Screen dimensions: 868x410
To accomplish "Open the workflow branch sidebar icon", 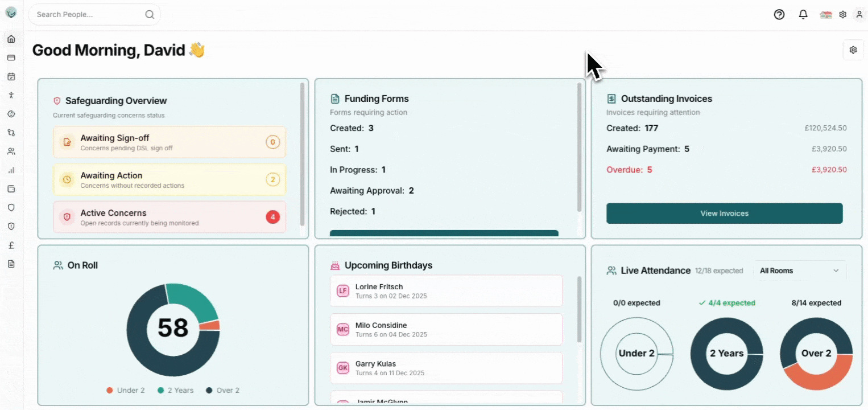I will pos(11,133).
